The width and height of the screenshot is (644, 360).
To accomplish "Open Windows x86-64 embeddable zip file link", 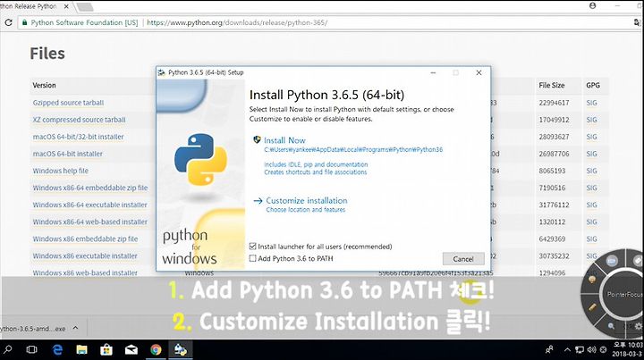I will coord(90,188).
